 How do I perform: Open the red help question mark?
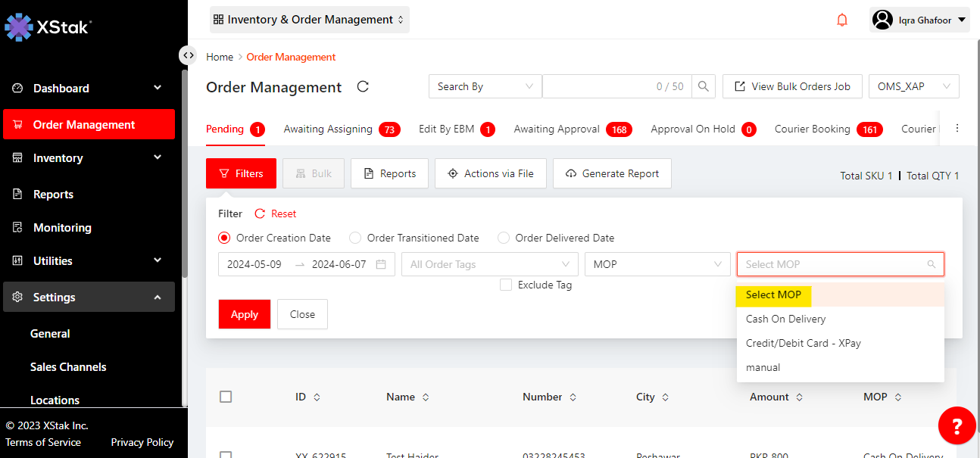tap(957, 426)
